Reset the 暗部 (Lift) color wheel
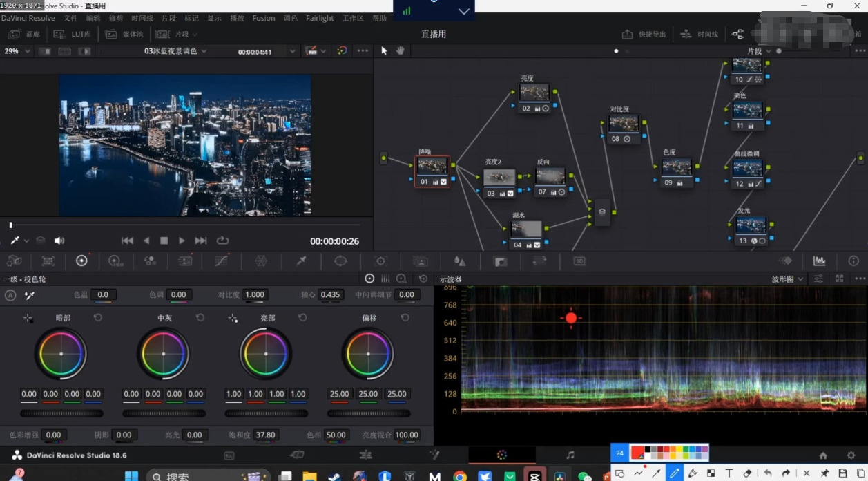 pyautogui.click(x=98, y=318)
